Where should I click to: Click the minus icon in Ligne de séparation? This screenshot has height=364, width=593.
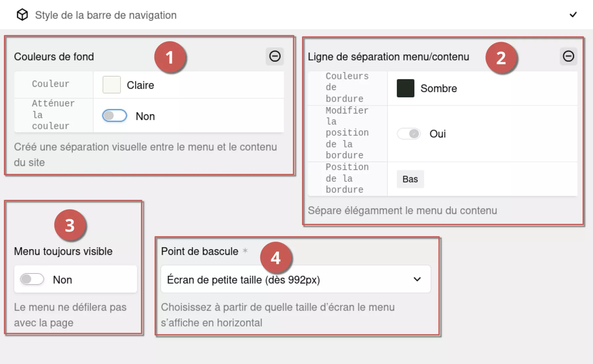coord(568,56)
